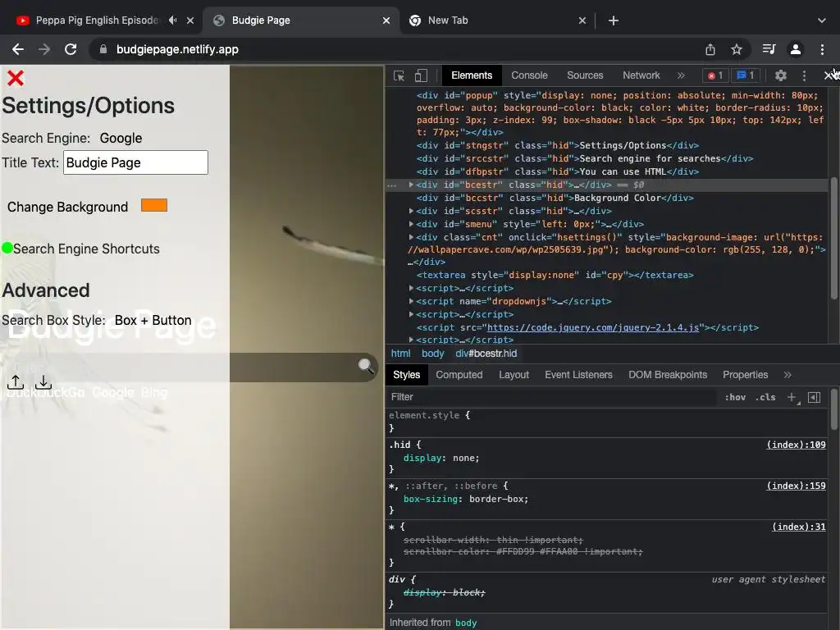This screenshot has height=630, width=840.
Task: Click the inherited from body link
Action: pyautogui.click(x=466, y=623)
